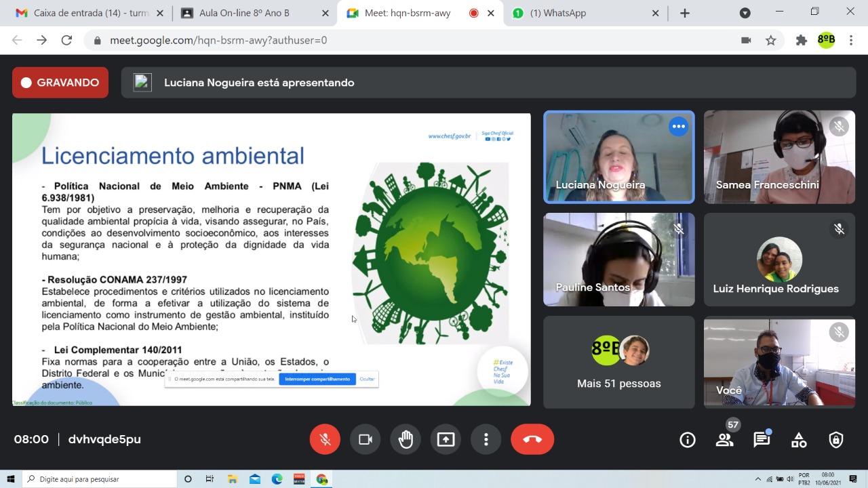Click the POR PTB2 keyboard language indicator
The image size is (868, 488).
pos(804,479)
